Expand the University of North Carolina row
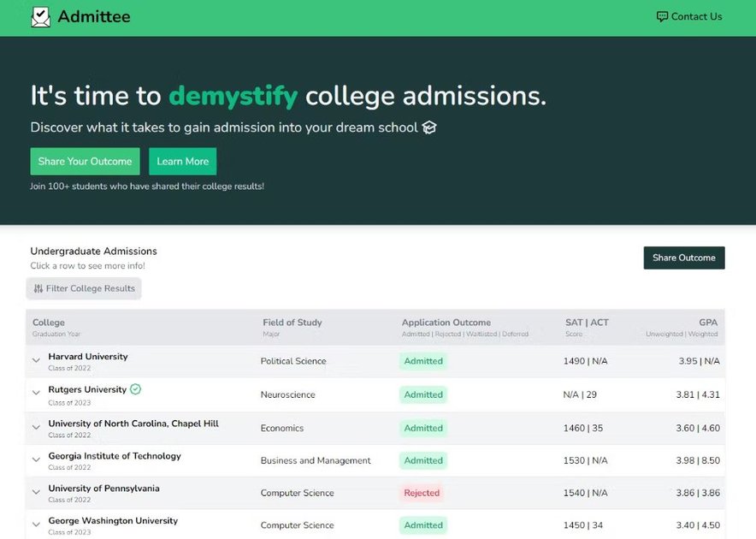The width and height of the screenshot is (756, 539). 35,427
